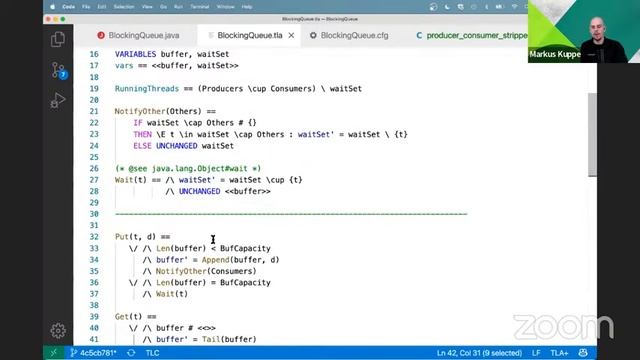This screenshot has height=360, width=640.
Task: Open Source Control view with badge
Action: click(x=58, y=70)
